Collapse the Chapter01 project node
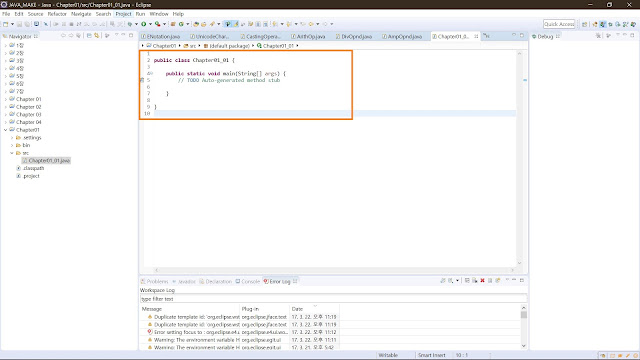Viewport: 640px width, 360px height. (5, 130)
